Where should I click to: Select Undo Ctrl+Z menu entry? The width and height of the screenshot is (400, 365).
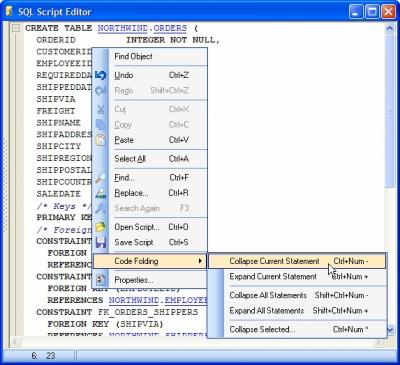pos(150,75)
